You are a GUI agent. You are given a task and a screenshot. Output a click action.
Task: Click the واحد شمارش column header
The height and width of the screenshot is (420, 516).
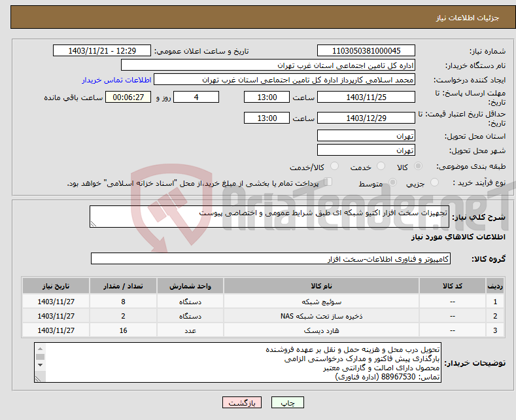coord(190,286)
